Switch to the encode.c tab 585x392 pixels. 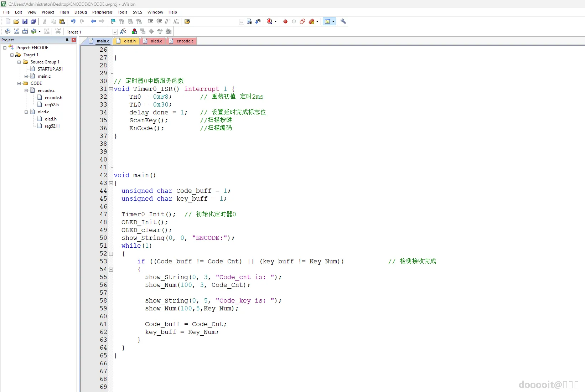[x=185, y=41]
